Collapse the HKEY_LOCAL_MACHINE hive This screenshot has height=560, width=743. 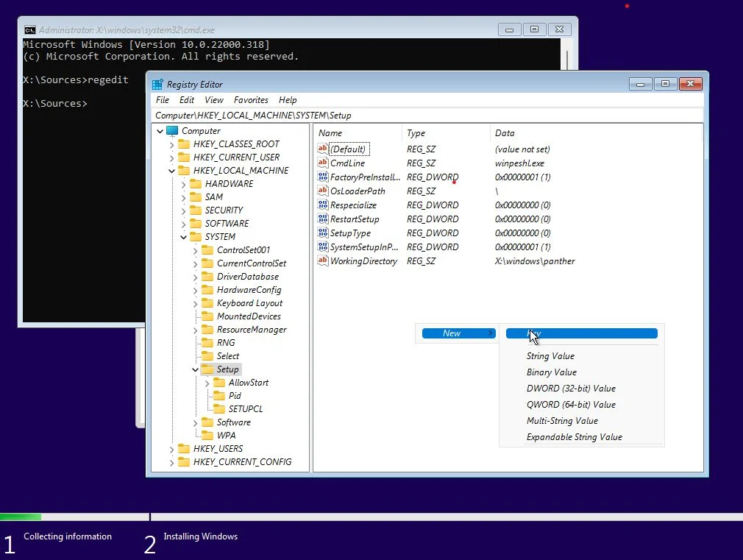point(171,171)
